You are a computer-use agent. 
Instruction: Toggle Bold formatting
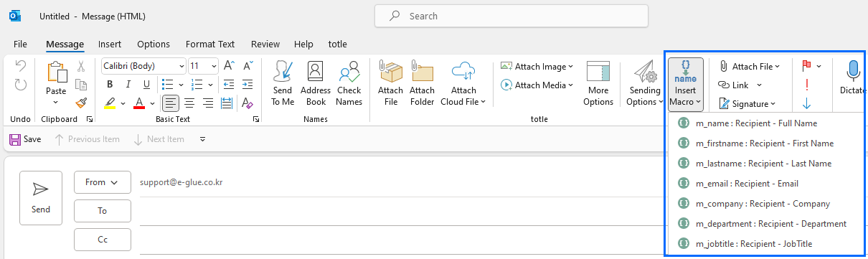pos(110,85)
